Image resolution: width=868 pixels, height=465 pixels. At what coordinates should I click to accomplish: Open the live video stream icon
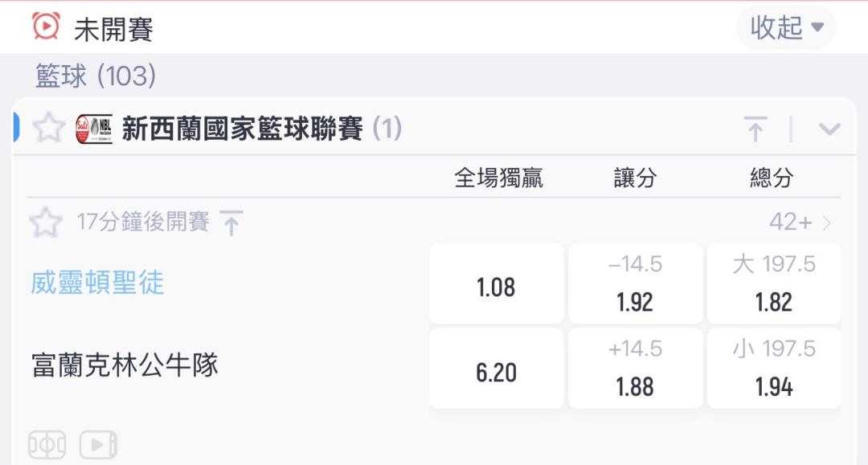(98, 445)
